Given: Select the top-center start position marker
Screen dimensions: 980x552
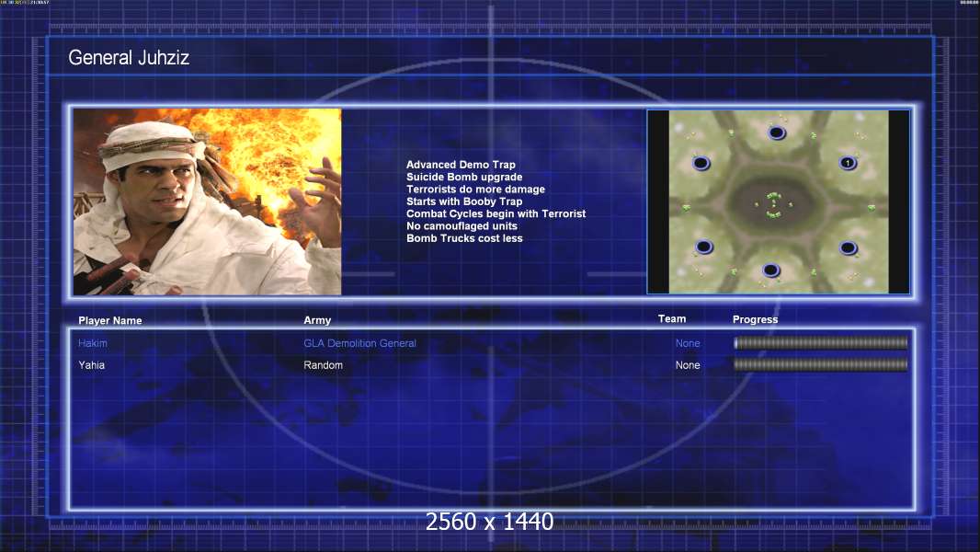Looking at the screenshot, I should click(x=777, y=132).
